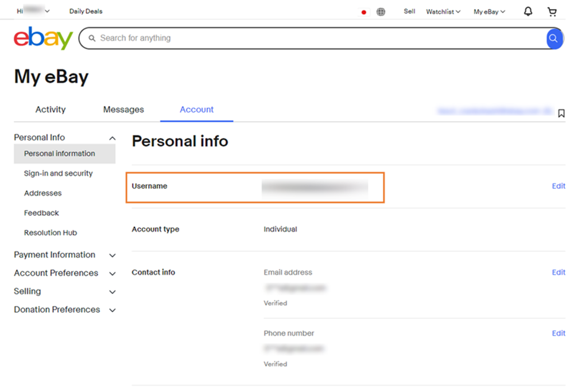Click the Sell link
Screen dimensions: 574x392
click(x=409, y=11)
